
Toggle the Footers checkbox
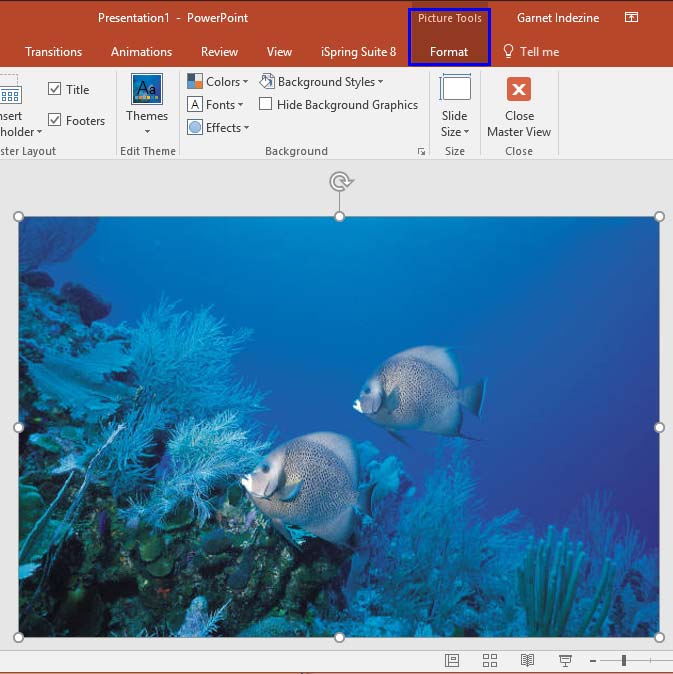(55, 120)
